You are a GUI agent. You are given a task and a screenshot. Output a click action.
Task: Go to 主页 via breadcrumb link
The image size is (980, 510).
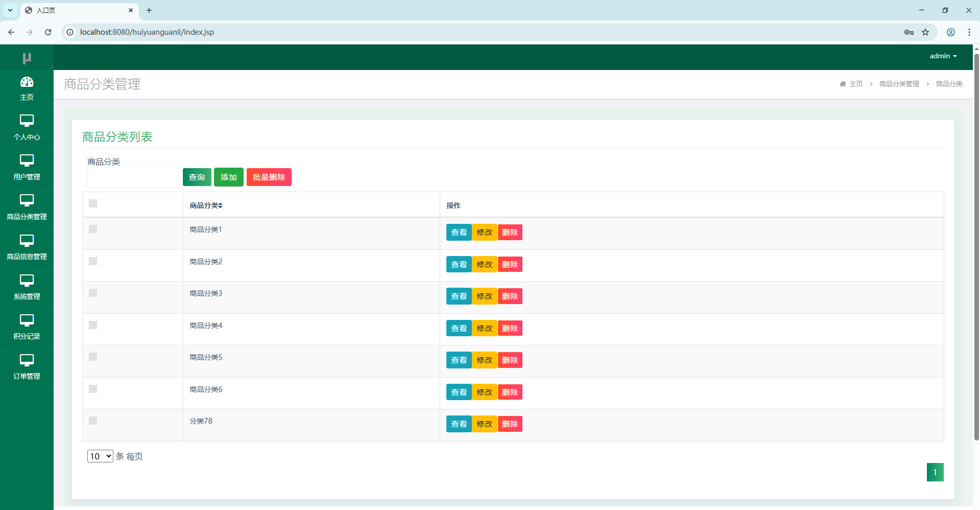point(856,84)
